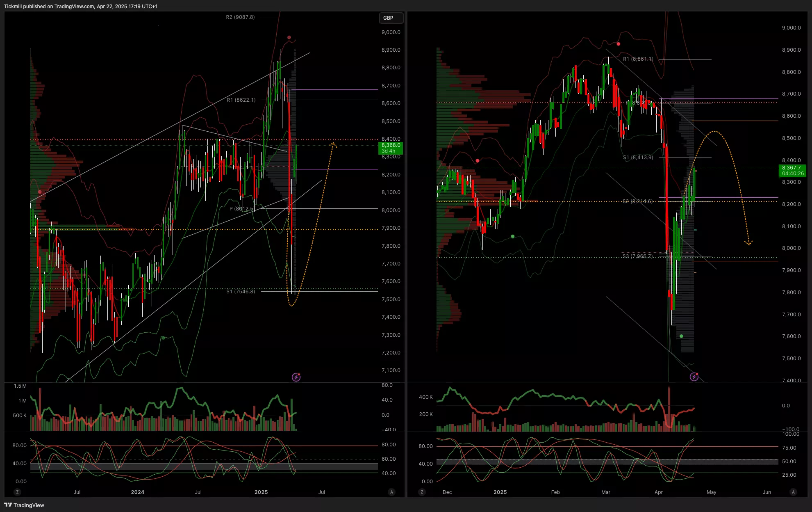Viewport: 812px width, 512px height.
Task: Click the purple lightning icon in right chart
Action: pyautogui.click(x=694, y=377)
